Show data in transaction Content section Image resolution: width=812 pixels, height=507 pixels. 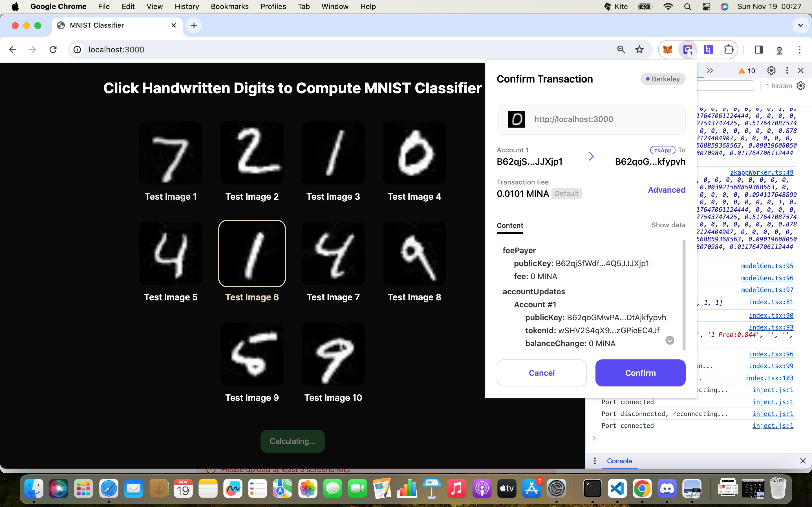pyautogui.click(x=668, y=225)
